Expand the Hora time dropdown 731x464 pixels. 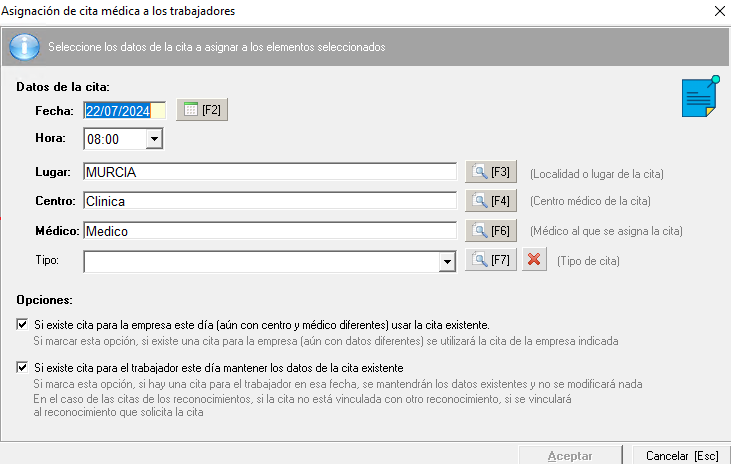pyautogui.click(x=153, y=139)
